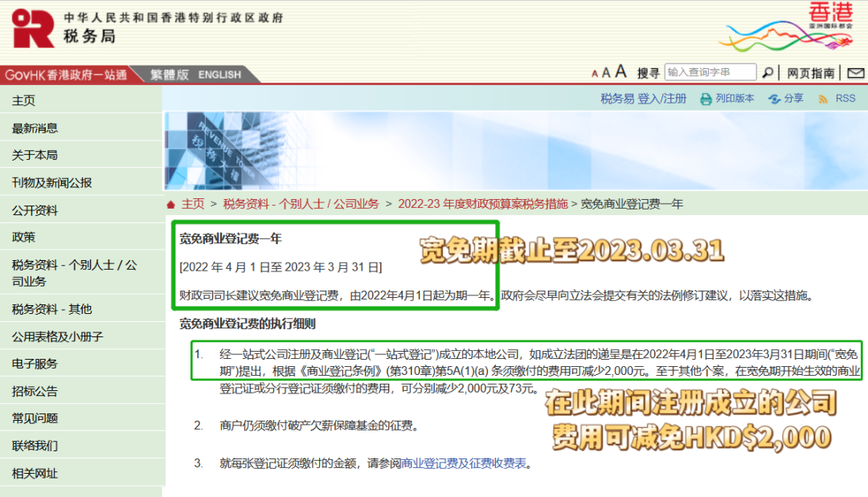This screenshot has height=497, width=868.
Task: Click header text 税务局
Action: [90, 36]
